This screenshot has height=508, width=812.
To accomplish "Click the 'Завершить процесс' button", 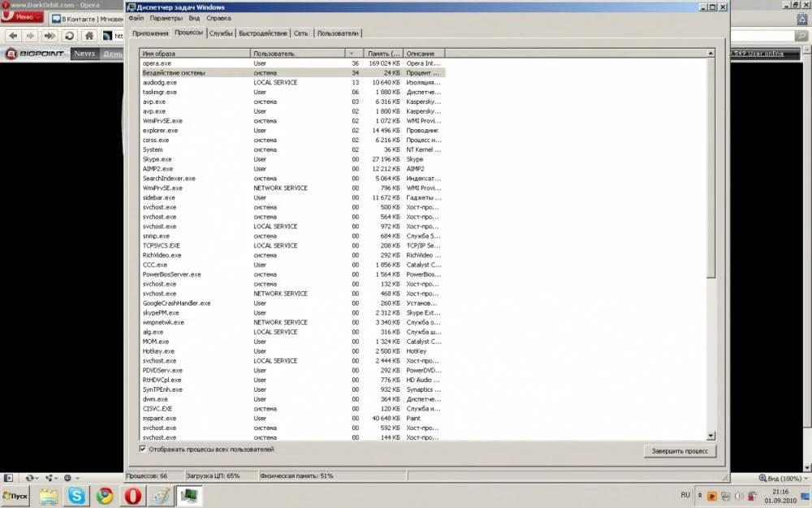I will (679, 451).
